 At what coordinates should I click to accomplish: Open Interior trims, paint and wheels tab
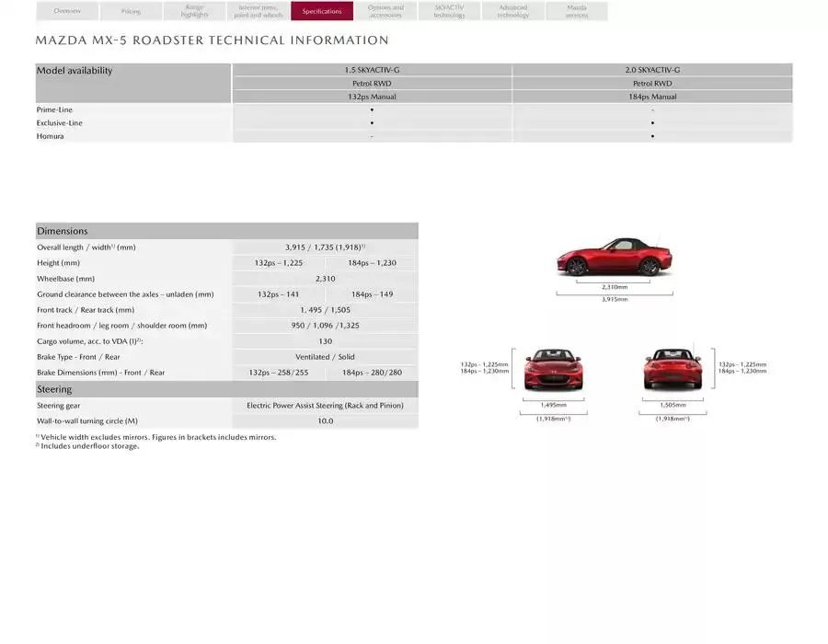click(x=259, y=11)
